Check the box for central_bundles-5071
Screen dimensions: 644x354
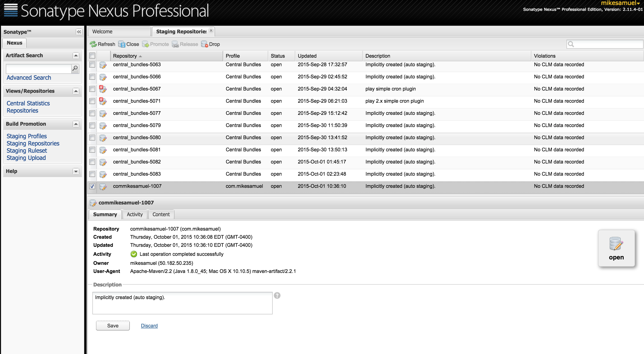click(x=92, y=101)
